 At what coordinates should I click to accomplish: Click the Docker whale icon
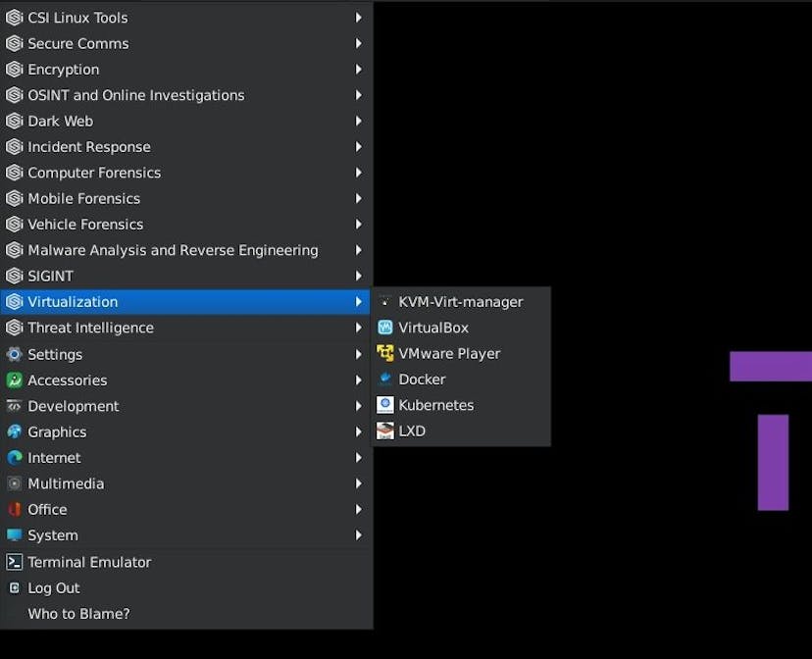pos(384,380)
